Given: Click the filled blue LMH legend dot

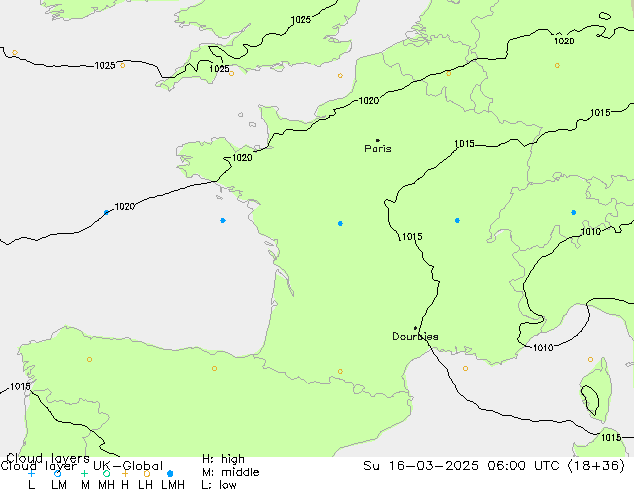Looking at the screenshot, I should tap(170, 473).
